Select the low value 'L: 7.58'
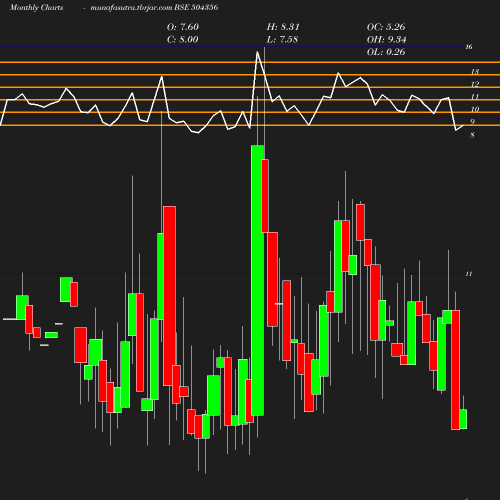The width and height of the screenshot is (500, 500). (x=282, y=39)
